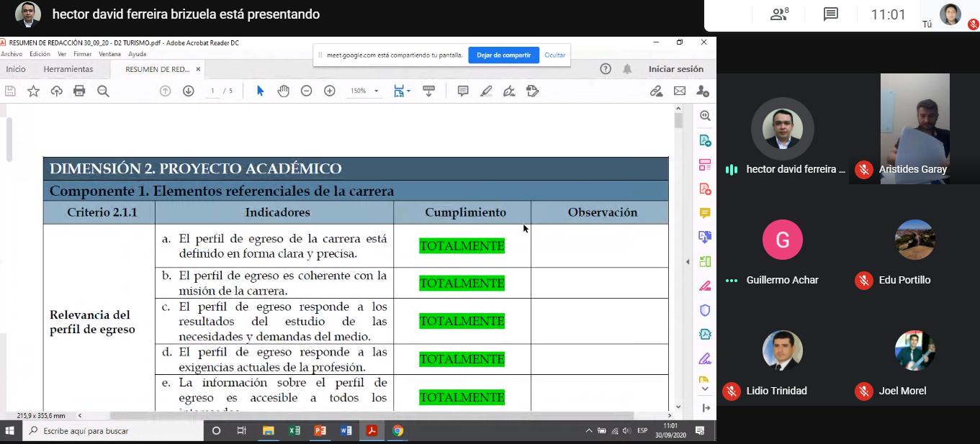The image size is (980, 444).
Task: Open the yellow Comment tool in sidebar
Action: tap(705, 213)
